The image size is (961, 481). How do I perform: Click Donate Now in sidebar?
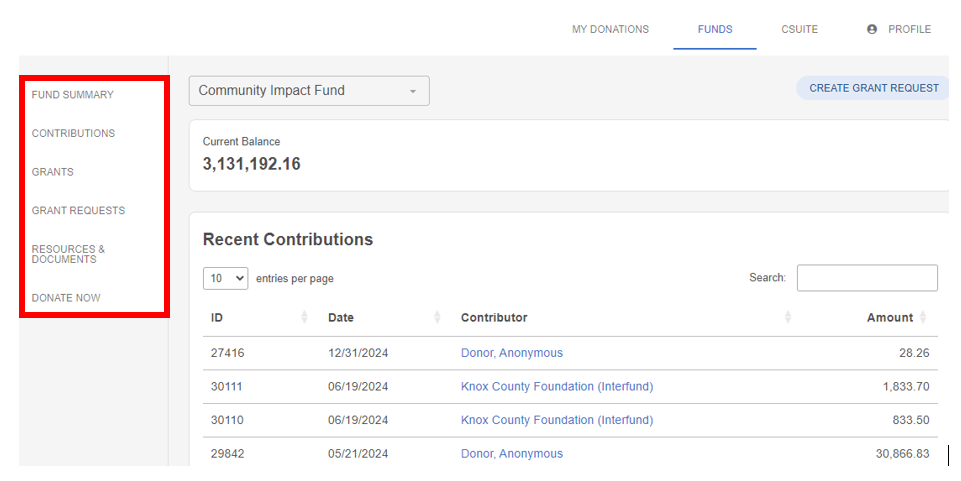tap(66, 298)
